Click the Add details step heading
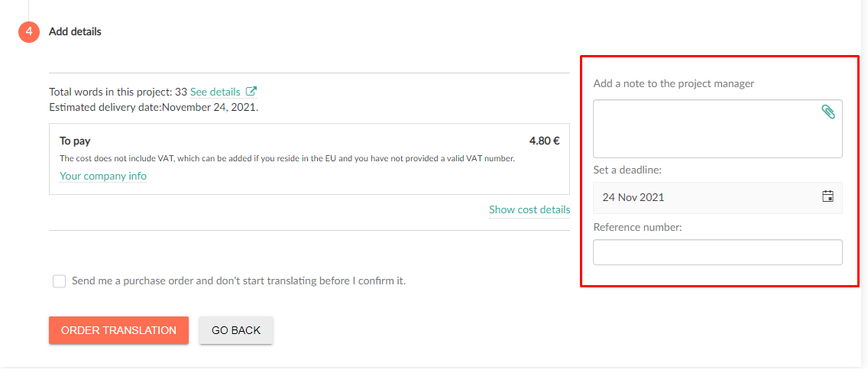 (76, 31)
